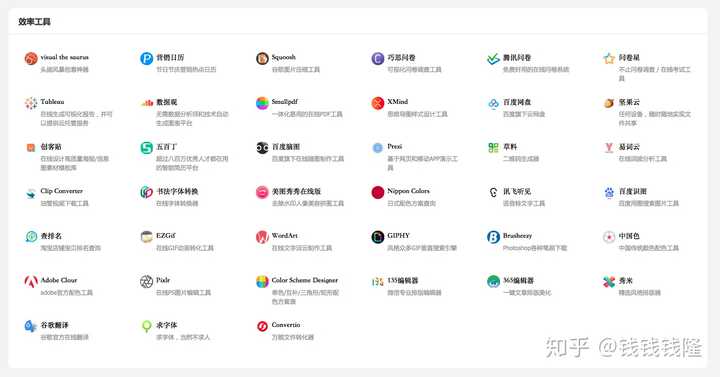720x377 pixels.
Task: Open the Color Scheme Designer link
Action: [x=304, y=280]
